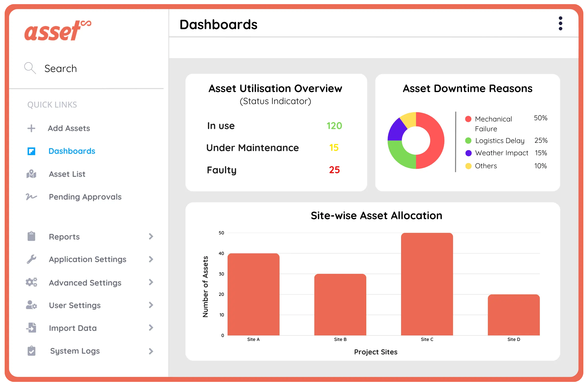The height and width of the screenshot is (386, 588).
Task: Click the search magnifier icon
Action: pos(30,68)
